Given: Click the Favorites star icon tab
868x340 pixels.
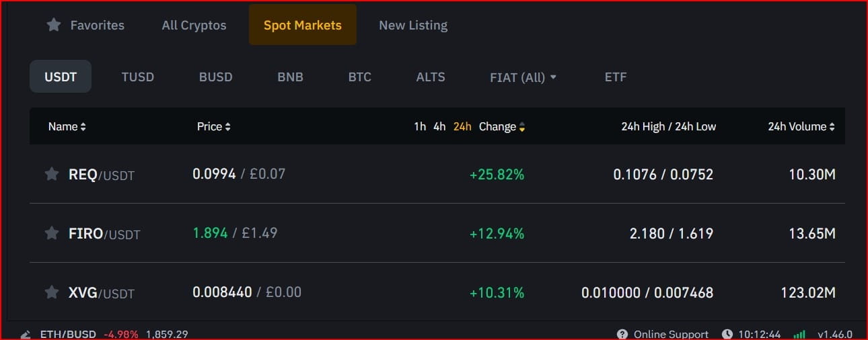Looking at the screenshot, I should [54, 25].
